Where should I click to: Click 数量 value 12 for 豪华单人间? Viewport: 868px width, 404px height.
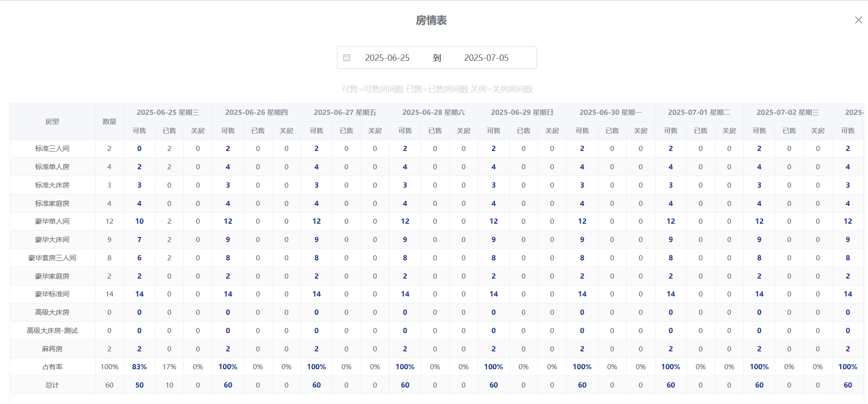click(109, 221)
